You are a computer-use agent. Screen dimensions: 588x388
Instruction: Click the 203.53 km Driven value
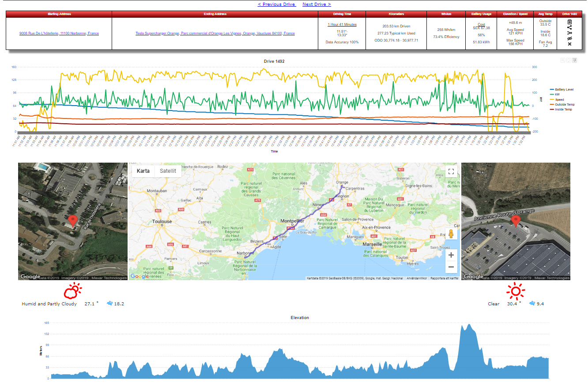coord(396,26)
